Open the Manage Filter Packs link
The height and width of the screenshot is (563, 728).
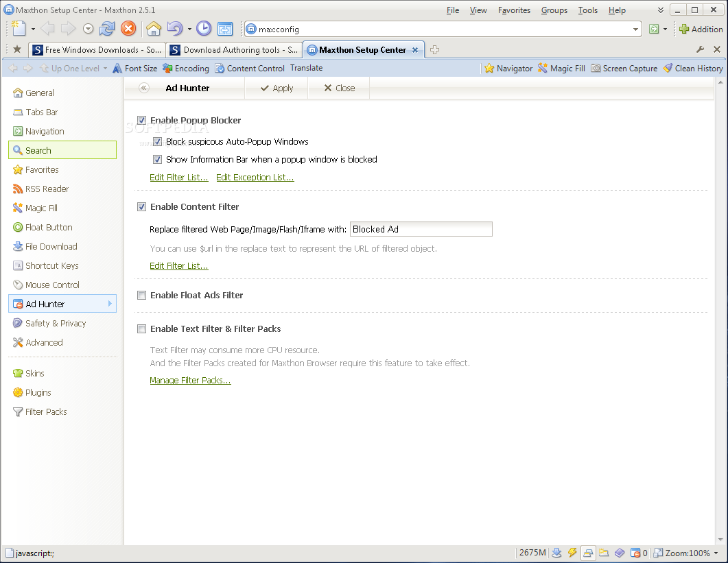[190, 380]
